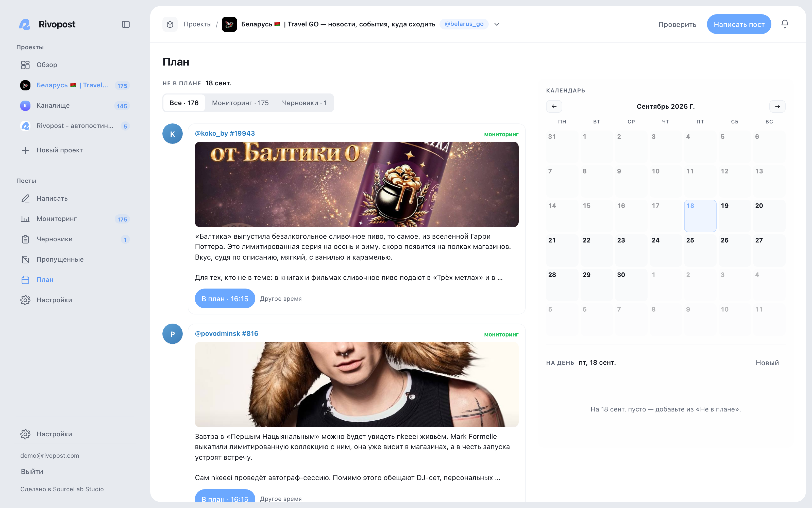Open the Черновики sidebar item

pyautogui.click(x=75, y=239)
